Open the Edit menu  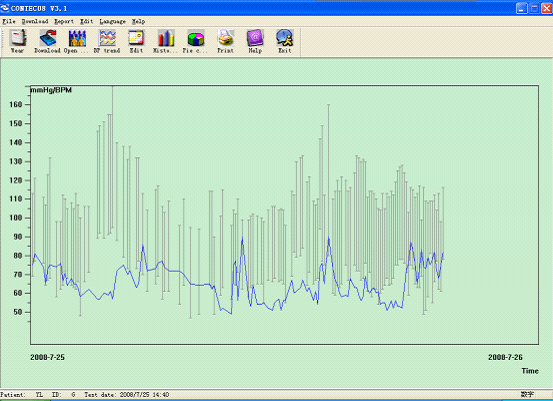tap(86, 22)
